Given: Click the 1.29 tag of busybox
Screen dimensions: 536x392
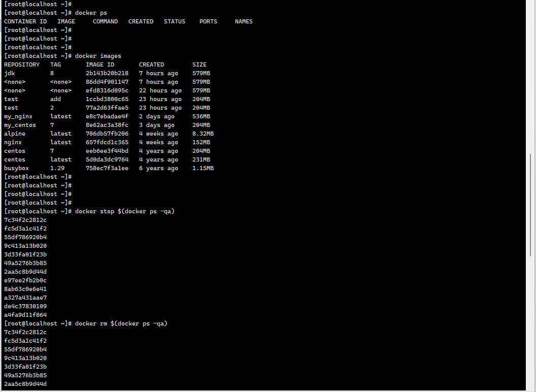Looking at the screenshot, I should pyautogui.click(x=57, y=168).
